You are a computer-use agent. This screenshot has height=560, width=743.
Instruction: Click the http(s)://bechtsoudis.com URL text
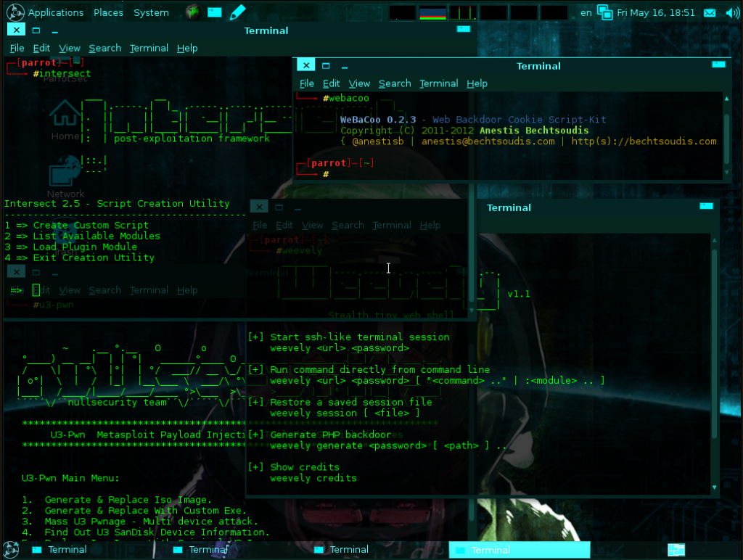pyautogui.click(x=644, y=141)
